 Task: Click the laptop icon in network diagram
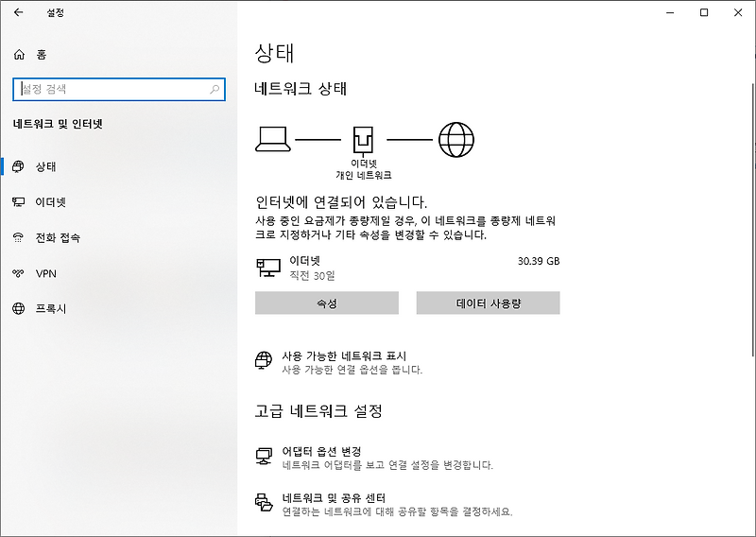pyautogui.click(x=273, y=139)
